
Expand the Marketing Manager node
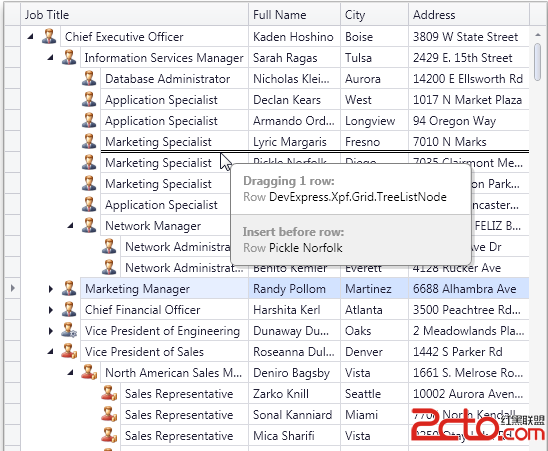(51, 289)
